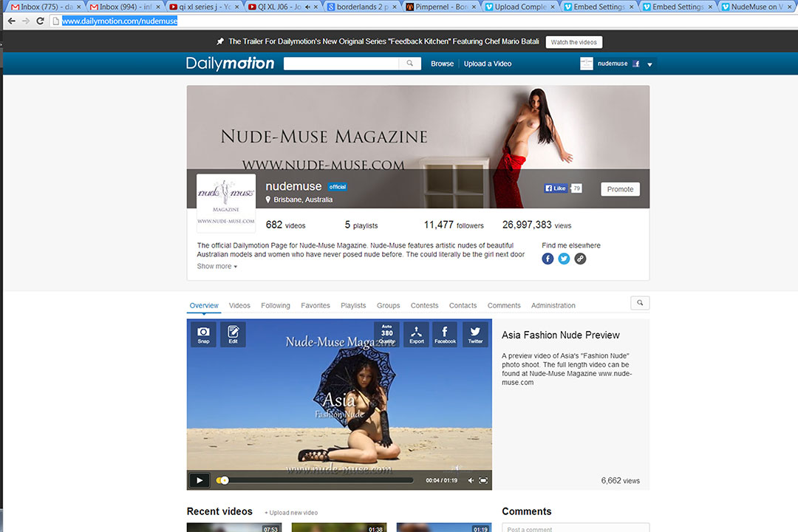Click the Post a comment field
Screen dimensions: 798x532
[x=575, y=528]
